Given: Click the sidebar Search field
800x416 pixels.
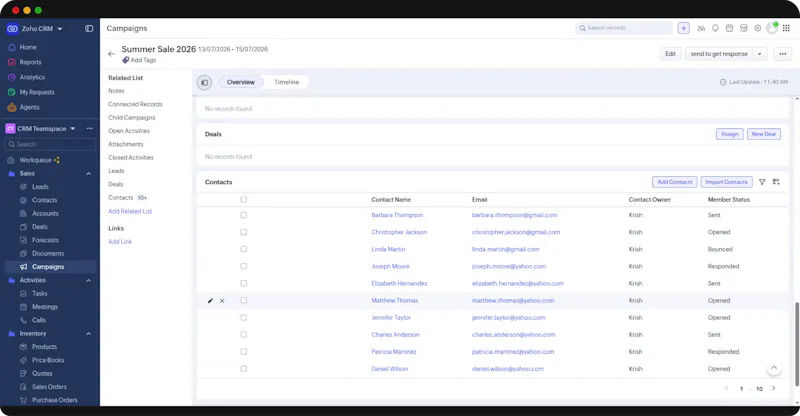Looking at the screenshot, I should pyautogui.click(x=50, y=144).
